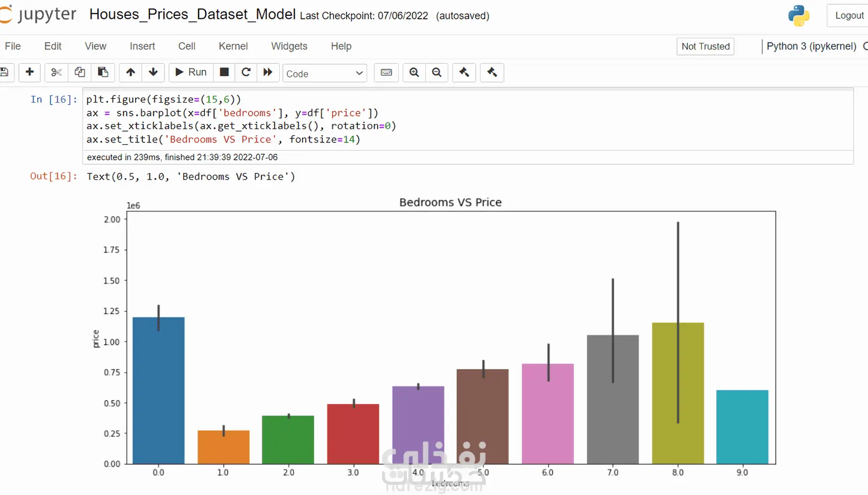Zoom in magnifier toolbar icon

(415, 72)
